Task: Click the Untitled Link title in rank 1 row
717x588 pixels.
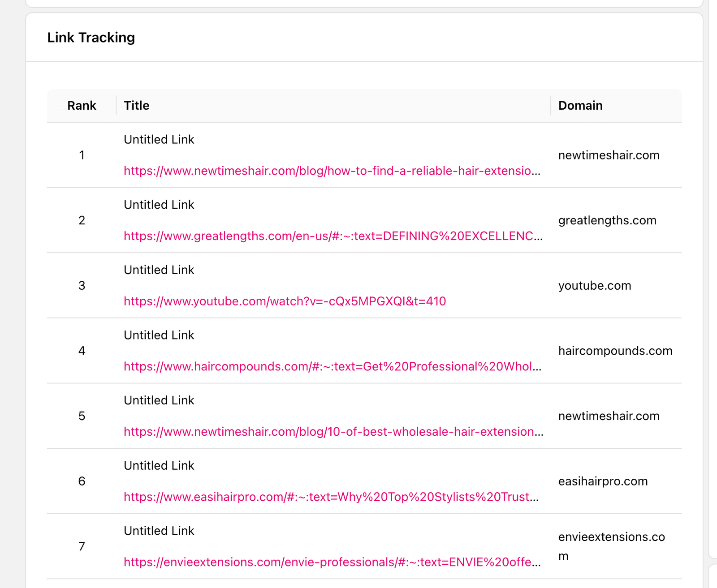Action: [159, 140]
